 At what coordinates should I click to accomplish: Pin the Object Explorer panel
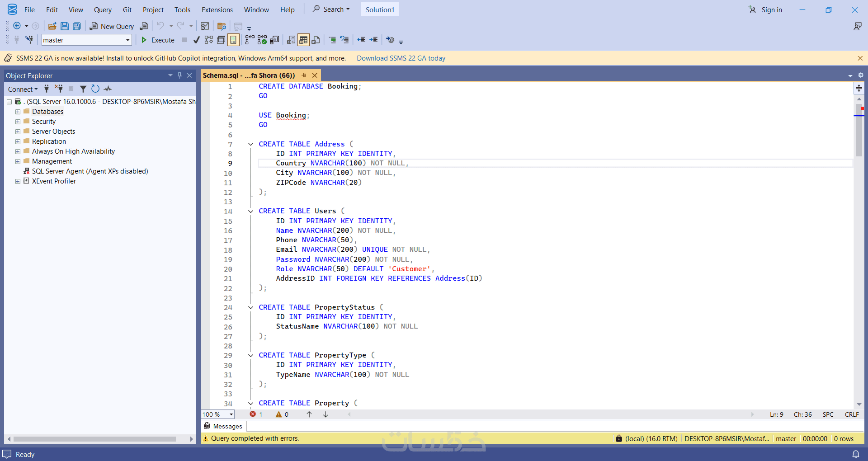(x=179, y=75)
